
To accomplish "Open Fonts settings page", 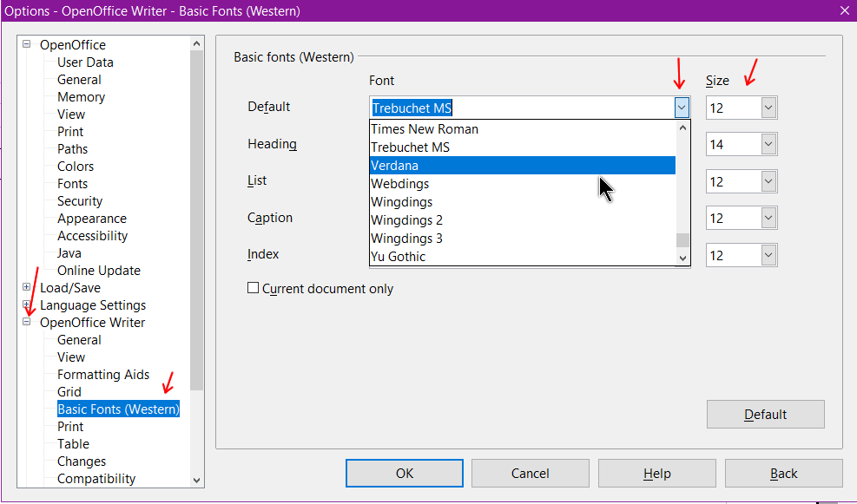I will [72, 184].
